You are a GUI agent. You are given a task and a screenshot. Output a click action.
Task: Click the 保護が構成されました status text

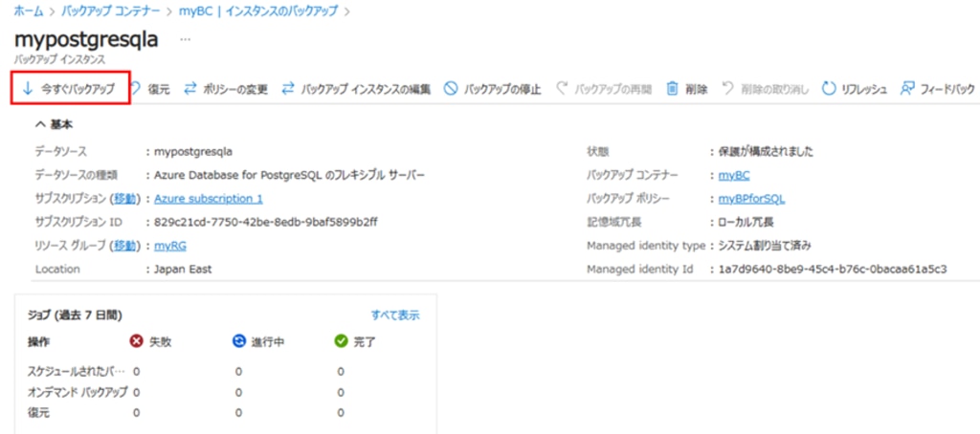pyautogui.click(x=766, y=152)
